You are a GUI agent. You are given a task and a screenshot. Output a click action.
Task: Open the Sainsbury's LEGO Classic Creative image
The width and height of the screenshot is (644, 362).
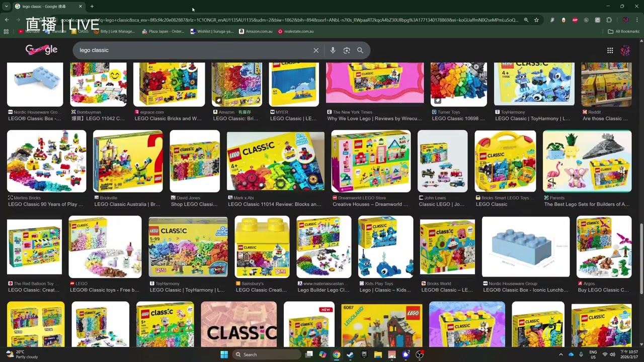pos(262,247)
